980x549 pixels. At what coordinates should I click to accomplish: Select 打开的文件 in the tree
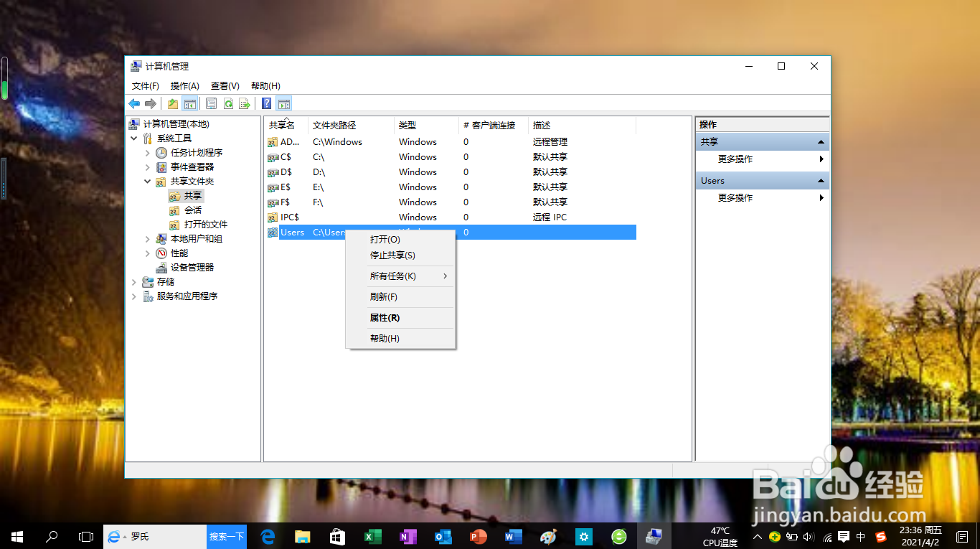pyautogui.click(x=206, y=225)
